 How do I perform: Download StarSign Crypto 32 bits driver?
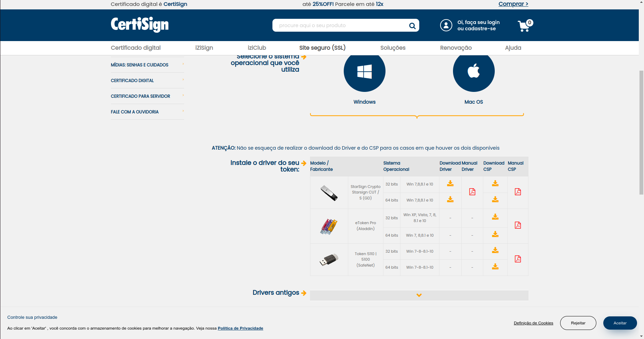click(x=450, y=183)
